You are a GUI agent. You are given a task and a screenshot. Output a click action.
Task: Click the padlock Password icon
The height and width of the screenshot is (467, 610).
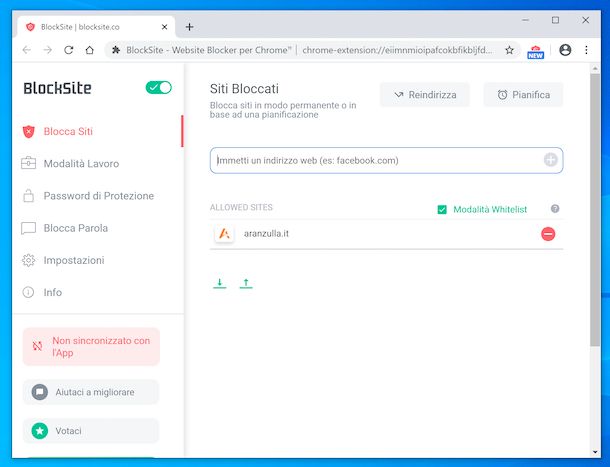point(28,195)
